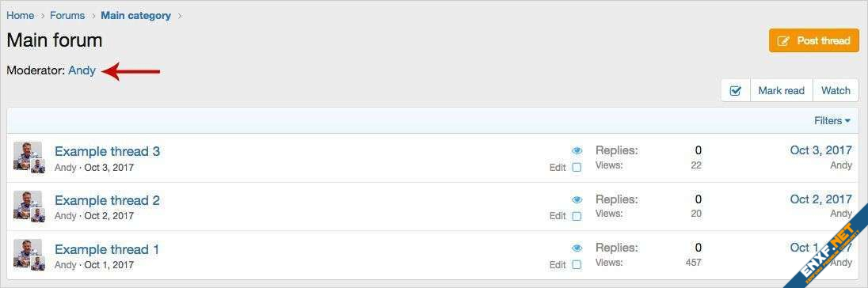Screen dimensions: 868x288
Task: Open the Example thread 2 title
Action: (x=108, y=200)
